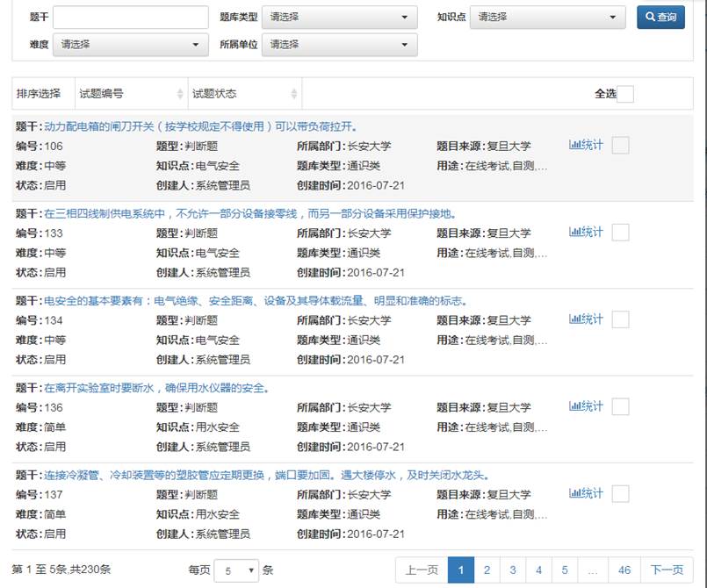Viewport: 707px width, 588px height.
Task: Go to page 2 in pagination
Action: 487,570
